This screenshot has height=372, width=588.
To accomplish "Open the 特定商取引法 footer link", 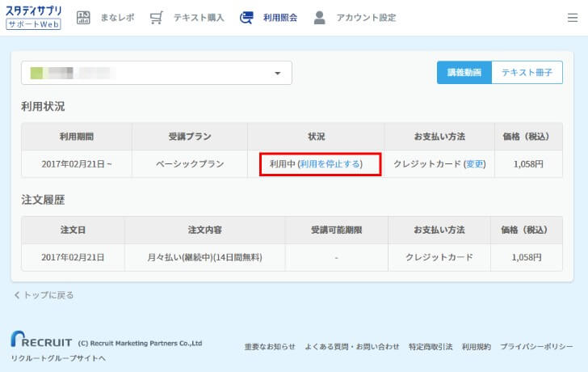I will coord(430,347).
